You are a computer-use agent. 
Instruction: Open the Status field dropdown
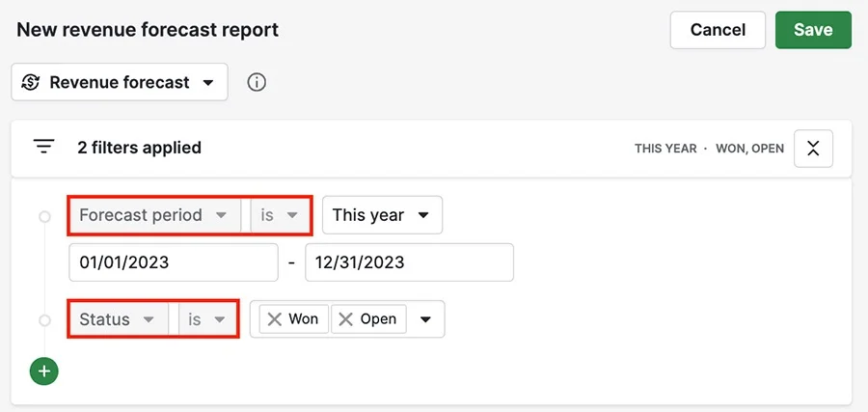pyautogui.click(x=119, y=319)
